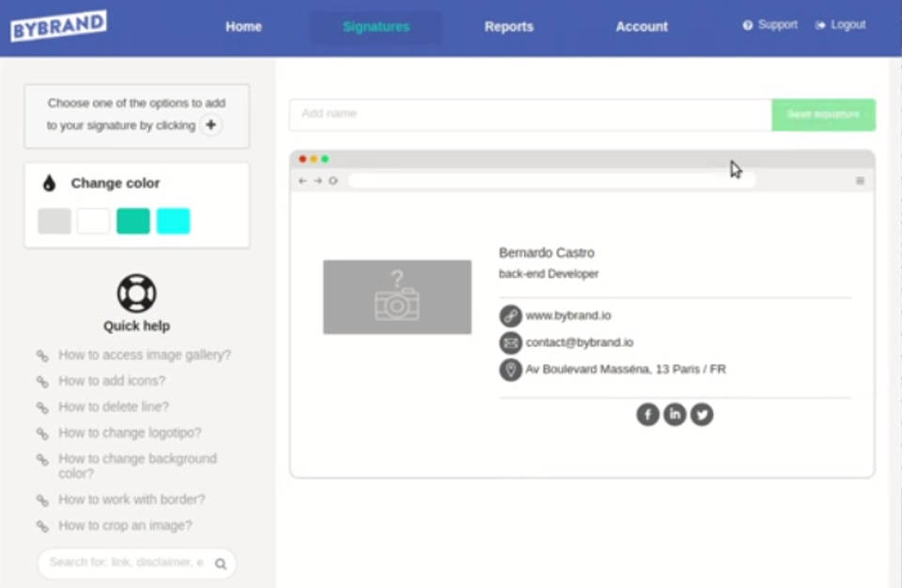
Task: Click the Save signature button
Action: pos(823,115)
